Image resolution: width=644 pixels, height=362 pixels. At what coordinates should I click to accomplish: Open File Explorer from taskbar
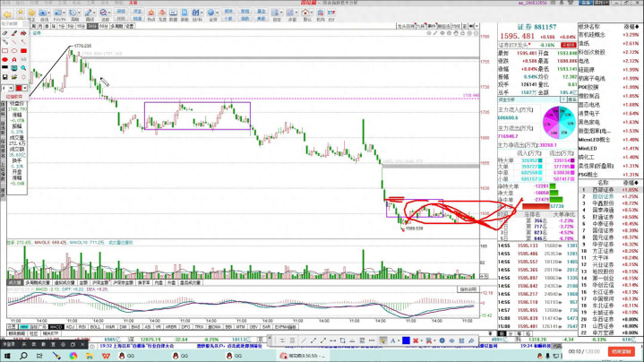[90, 356]
